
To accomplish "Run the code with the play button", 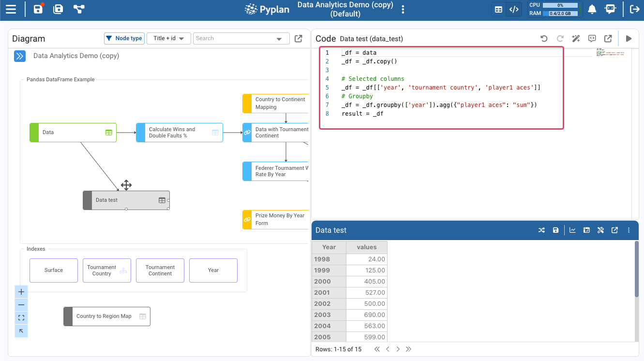I will point(629,39).
